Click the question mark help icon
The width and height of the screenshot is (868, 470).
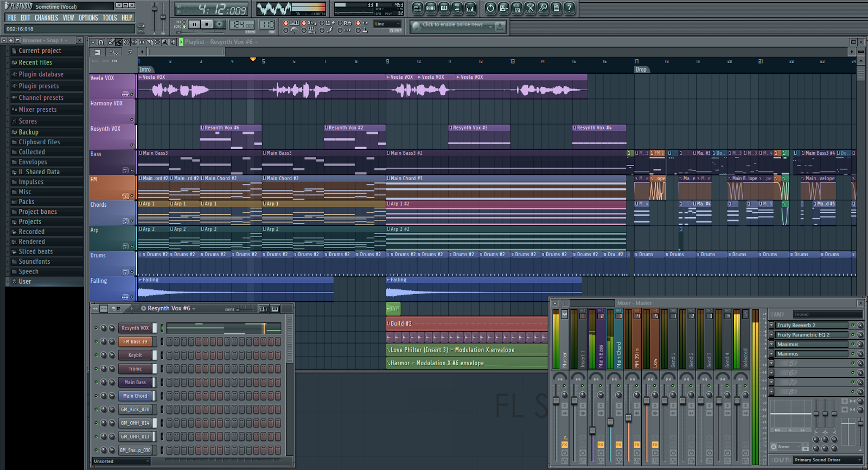pyautogui.click(x=569, y=8)
